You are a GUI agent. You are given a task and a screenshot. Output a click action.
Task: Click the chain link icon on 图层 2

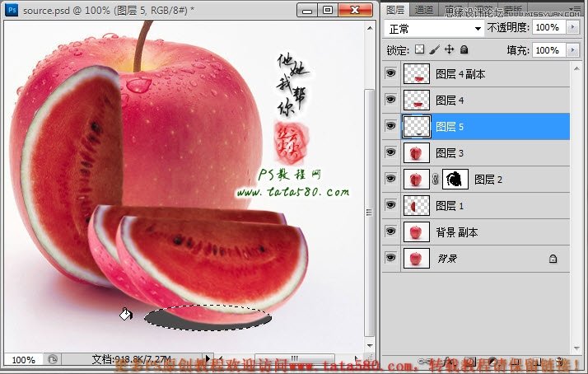coord(436,179)
